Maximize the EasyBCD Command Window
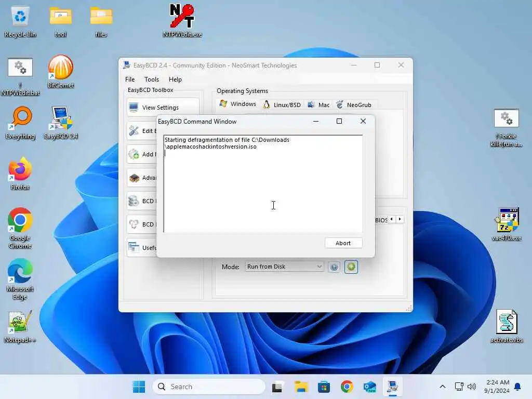 pyautogui.click(x=339, y=121)
